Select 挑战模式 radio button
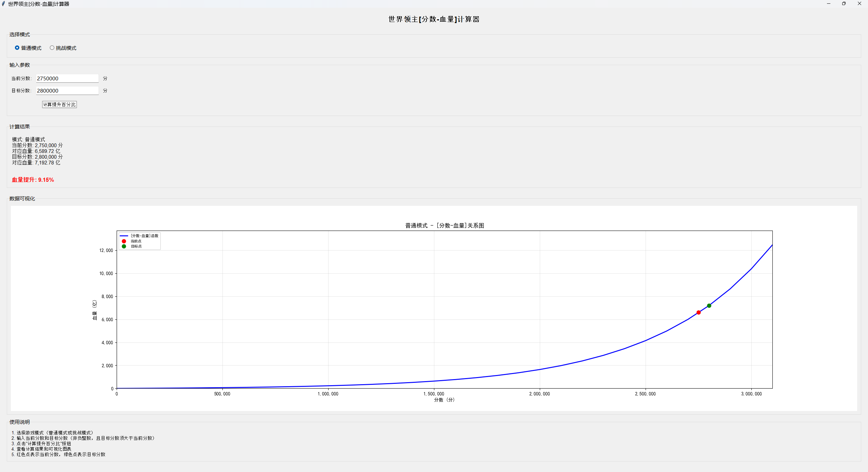This screenshot has height=472, width=868. tap(52, 48)
